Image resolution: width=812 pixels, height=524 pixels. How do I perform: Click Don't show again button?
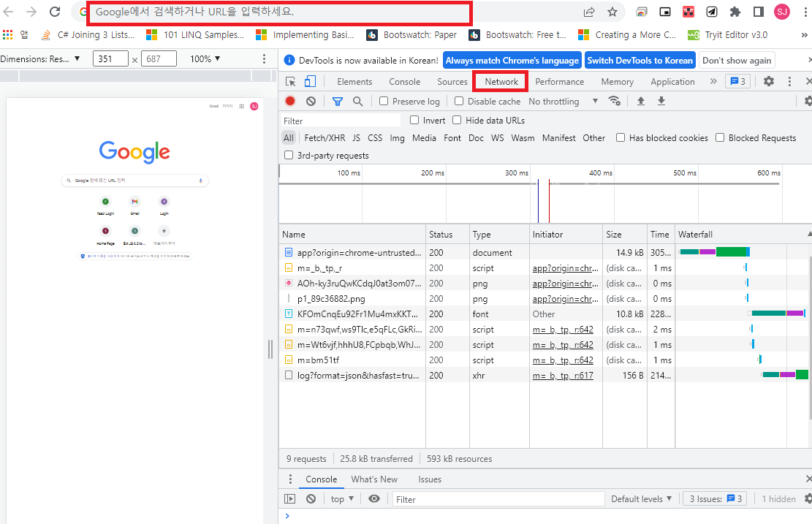pyautogui.click(x=737, y=61)
